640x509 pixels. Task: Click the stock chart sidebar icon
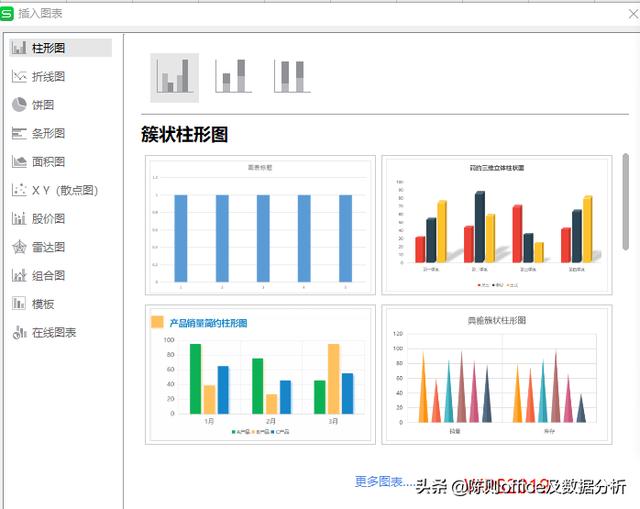pyautogui.click(x=19, y=219)
